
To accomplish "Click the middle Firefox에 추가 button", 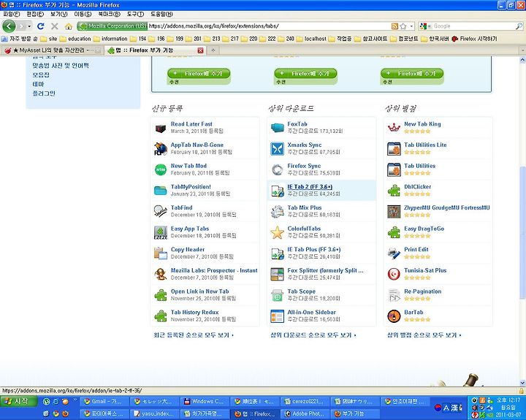I will [x=305, y=74].
